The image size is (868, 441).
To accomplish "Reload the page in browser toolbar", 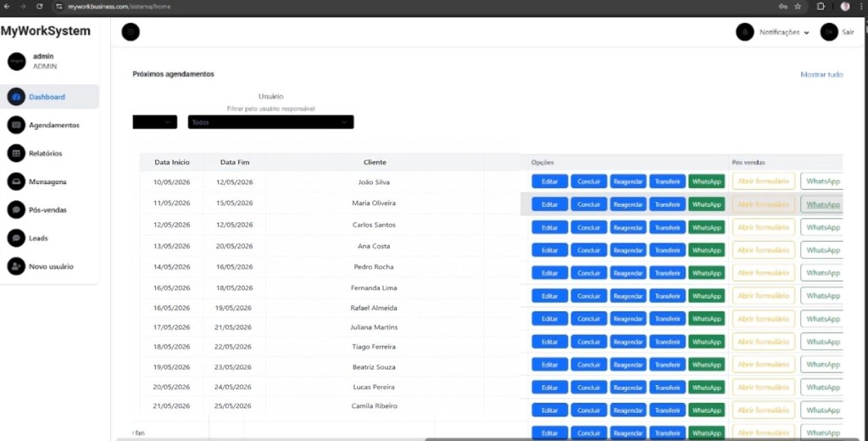I will coord(39,7).
